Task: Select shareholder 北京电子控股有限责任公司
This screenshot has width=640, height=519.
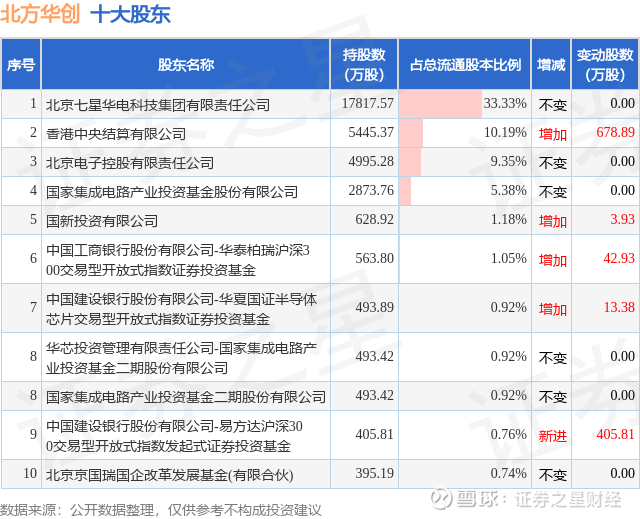Action: 130,163
